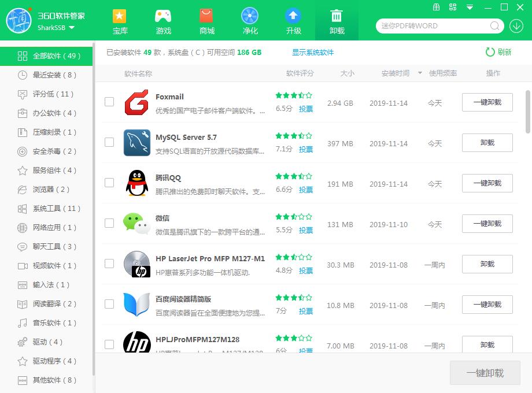Select 音乐软件 (1) category
The width and height of the screenshot is (532, 393).
point(46,323)
